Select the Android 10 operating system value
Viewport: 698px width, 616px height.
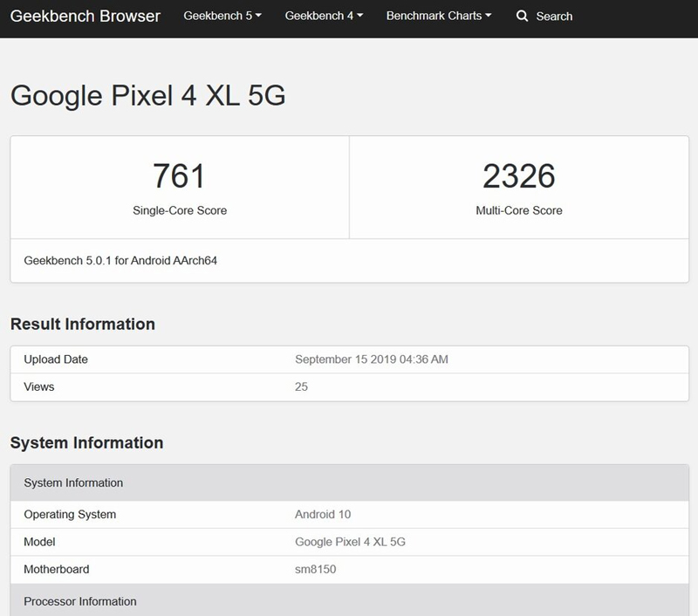318,514
